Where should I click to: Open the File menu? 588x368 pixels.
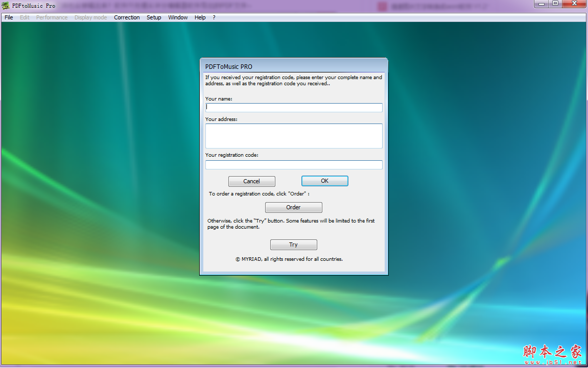(9, 18)
